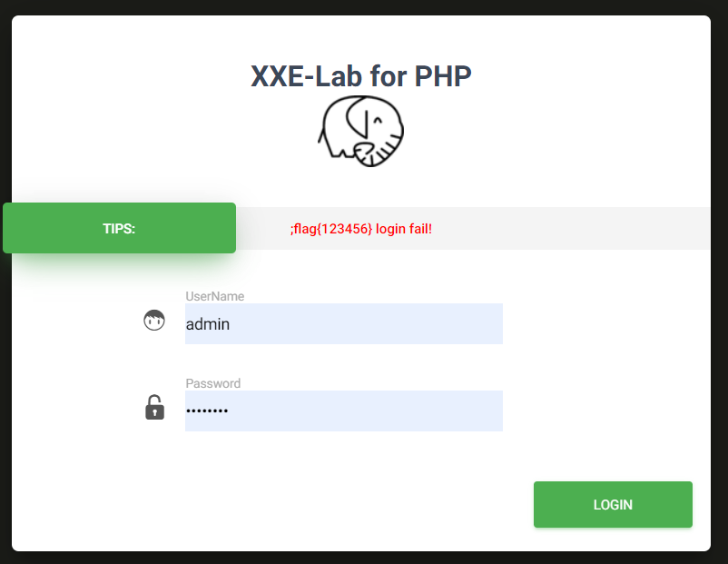Click the UserName field label
The height and width of the screenshot is (564, 728).
coord(214,296)
